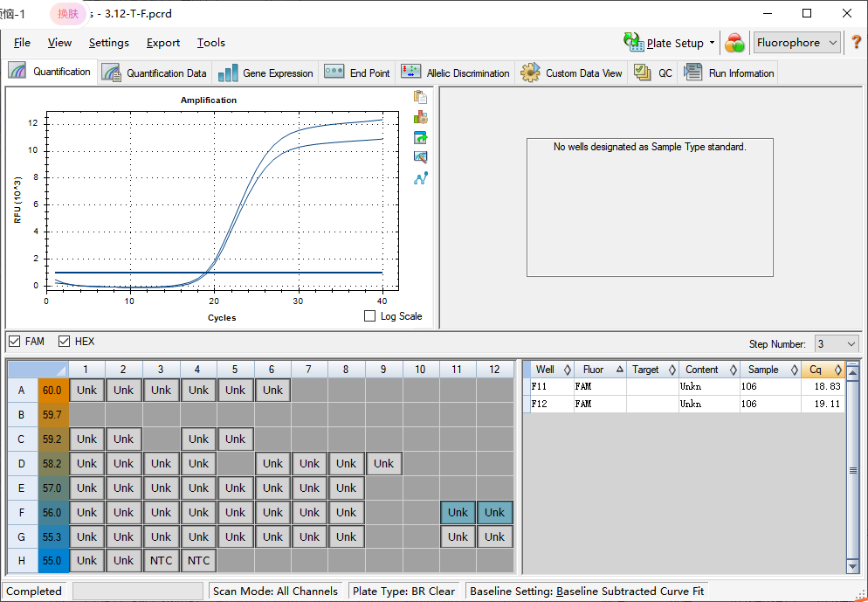Open help via the question mark icon
This screenshot has width=868, height=602.
tap(856, 42)
